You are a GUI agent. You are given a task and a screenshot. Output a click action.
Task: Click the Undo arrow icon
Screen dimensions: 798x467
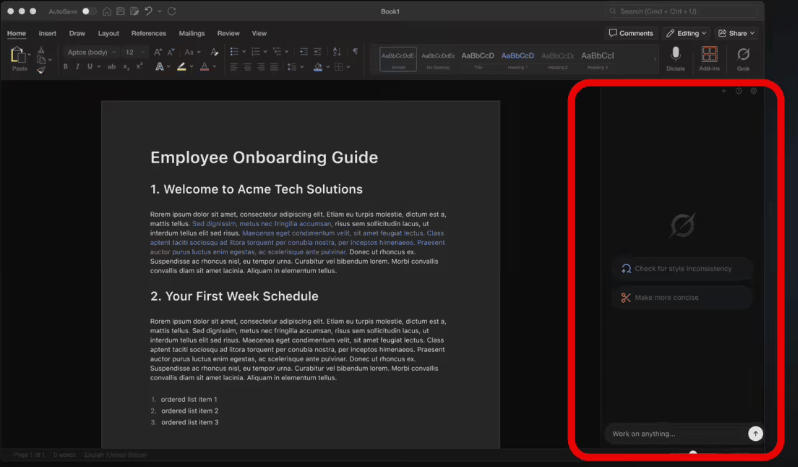click(x=148, y=11)
